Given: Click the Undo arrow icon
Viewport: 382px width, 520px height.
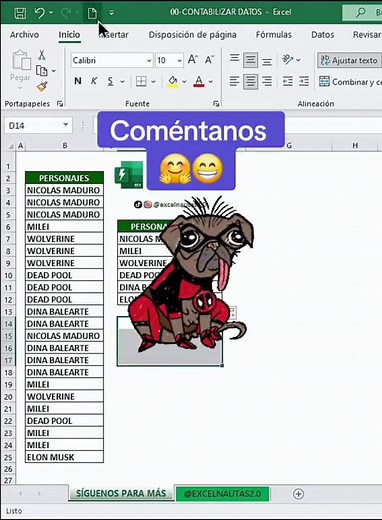Looking at the screenshot, I should (40, 13).
